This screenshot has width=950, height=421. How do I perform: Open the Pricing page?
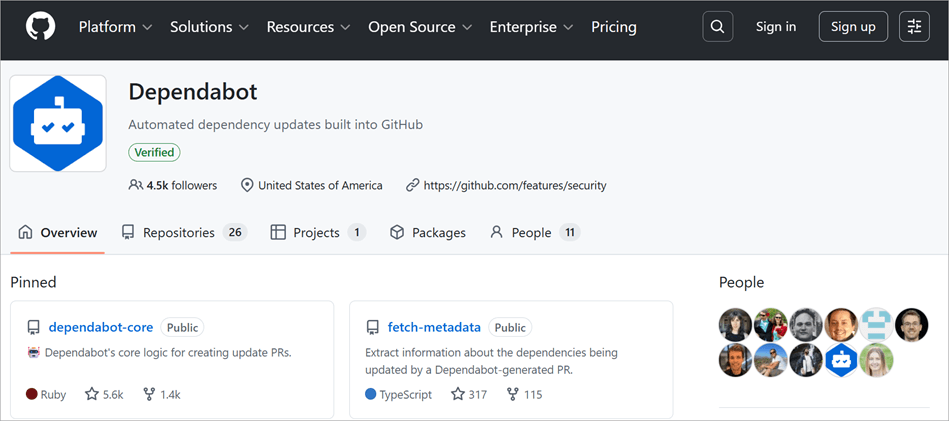[614, 27]
